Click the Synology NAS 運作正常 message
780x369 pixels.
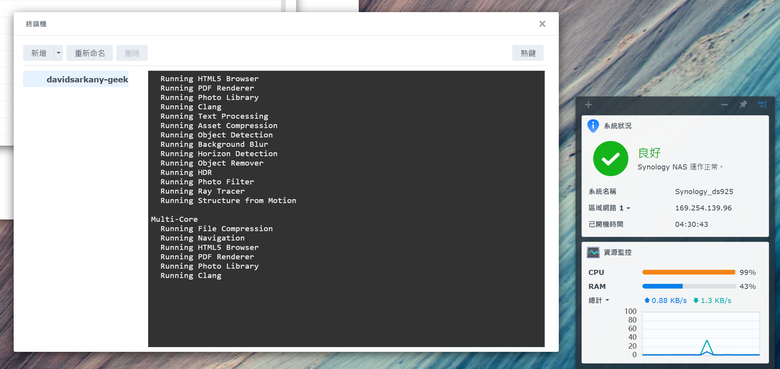[x=680, y=167]
